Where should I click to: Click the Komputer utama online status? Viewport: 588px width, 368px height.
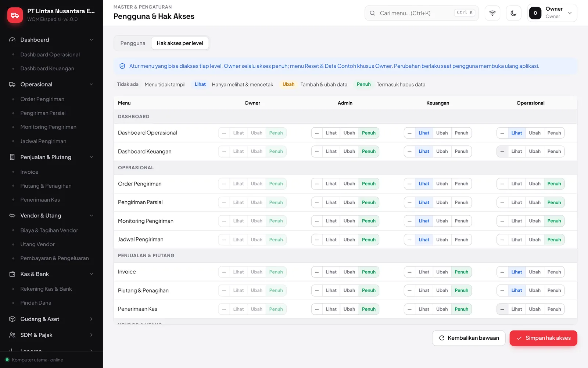point(34,360)
